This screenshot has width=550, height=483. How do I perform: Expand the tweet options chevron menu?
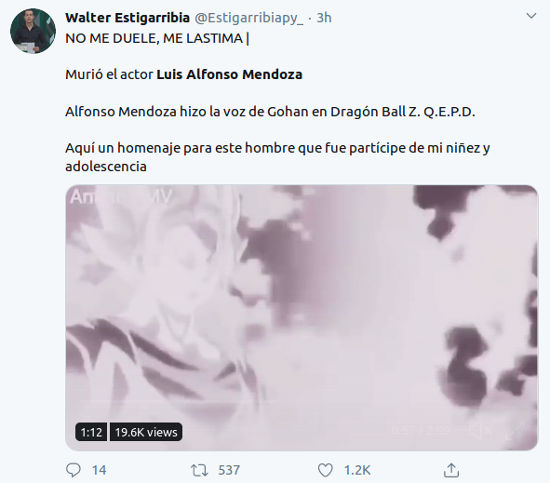click(x=531, y=16)
